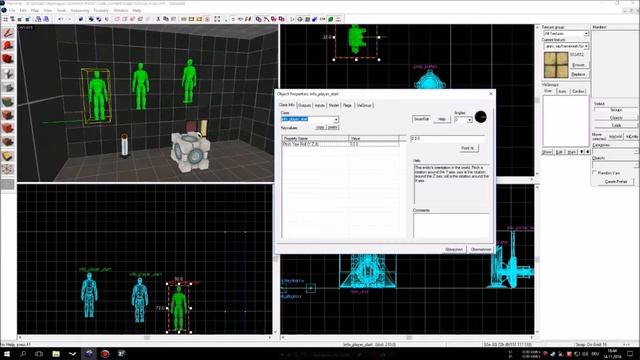Screen dimensions: 640x360
Task: Click the Apply Current Texture tool
Action: pyautogui.click(x=8, y=115)
